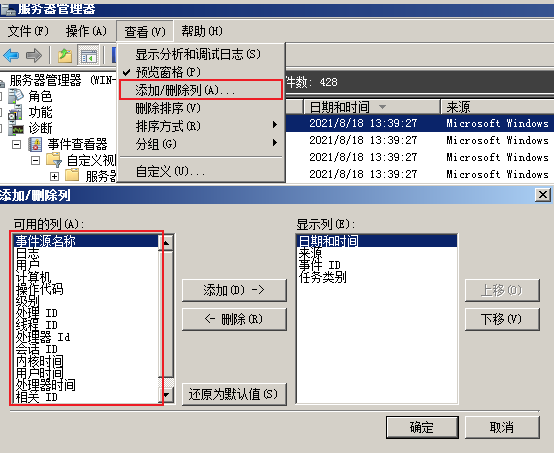Screen dimensions: 554x453
Task: Select 处理 ID in available columns
Action: tap(87, 313)
